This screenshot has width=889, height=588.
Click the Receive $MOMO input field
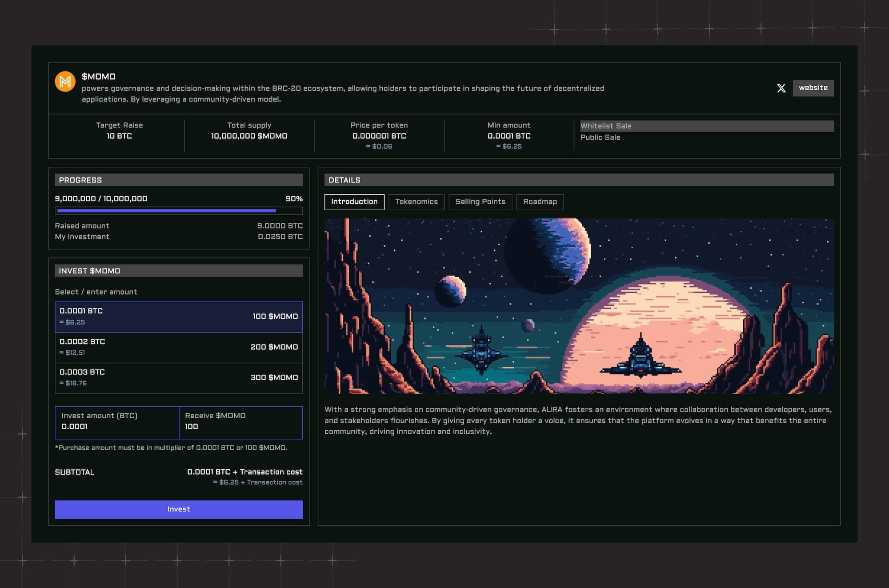(240, 423)
